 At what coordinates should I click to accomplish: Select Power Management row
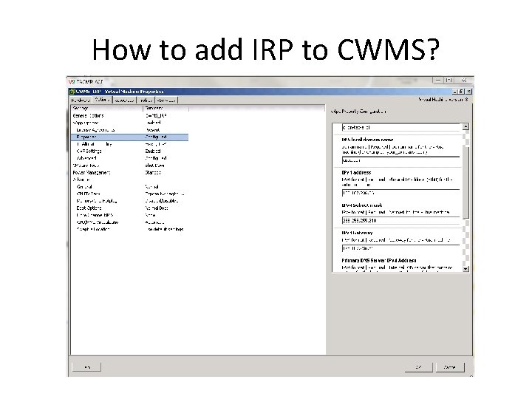tap(129, 173)
